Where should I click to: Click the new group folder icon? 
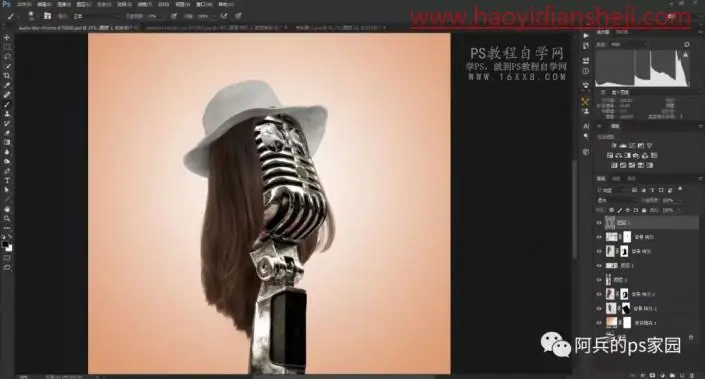click(673, 375)
